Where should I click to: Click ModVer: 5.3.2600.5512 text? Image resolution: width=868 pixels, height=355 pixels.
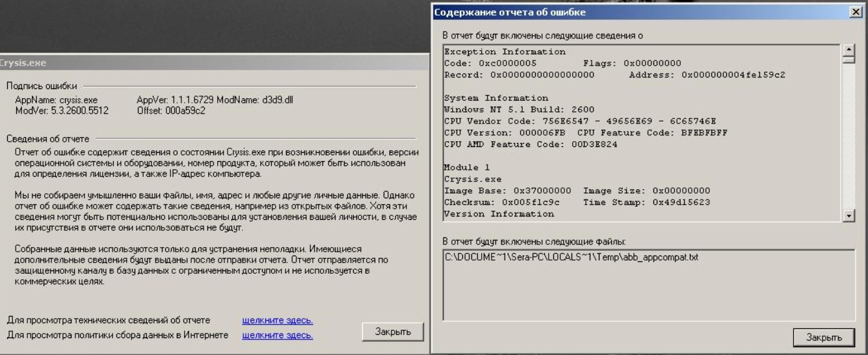point(62,111)
